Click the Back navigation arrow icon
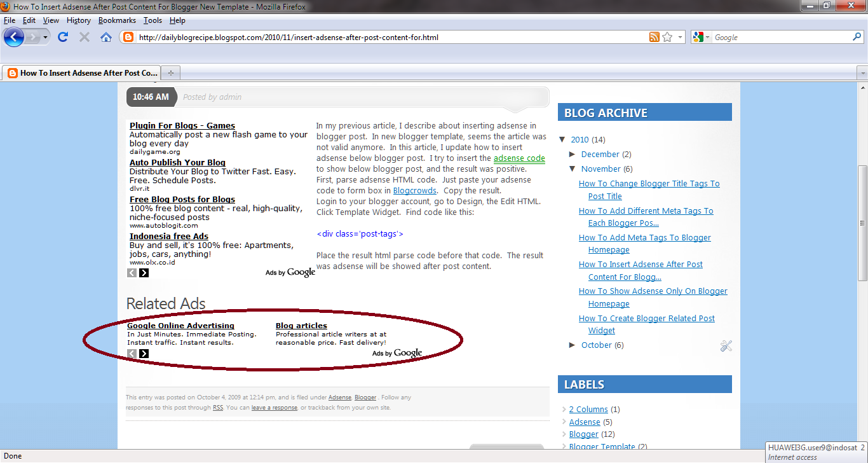The image size is (868, 463). (x=13, y=37)
